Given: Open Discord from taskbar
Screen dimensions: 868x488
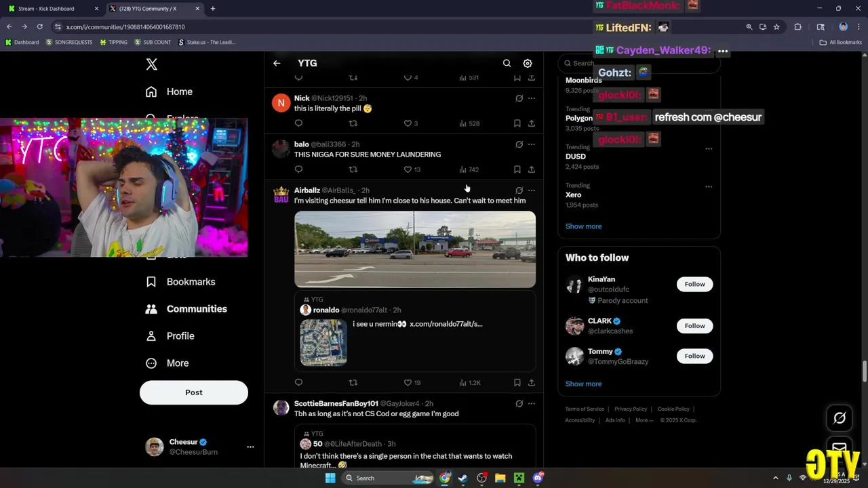Looking at the screenshot, I should pos(538,478).
